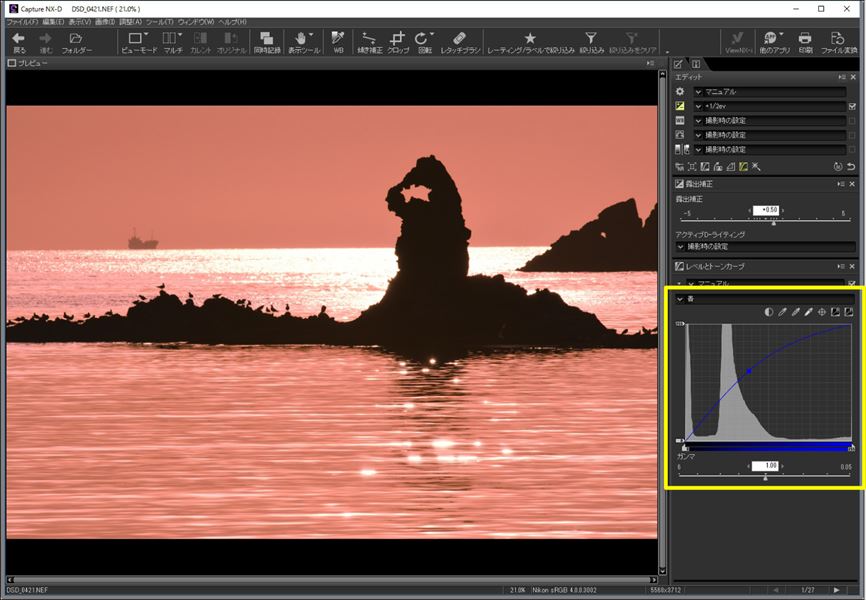
Task: Click the exposure compensation icon in Edit list
Action: [x=680, y=106]
